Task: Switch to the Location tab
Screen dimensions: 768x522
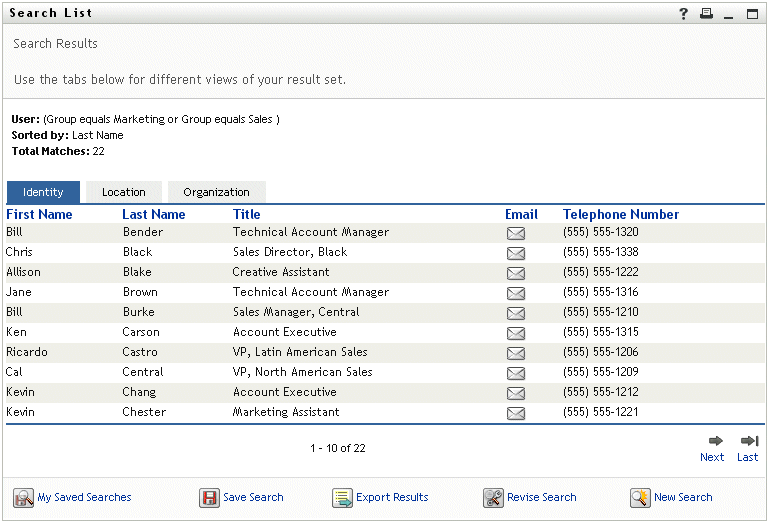Action: click(123, 192)
